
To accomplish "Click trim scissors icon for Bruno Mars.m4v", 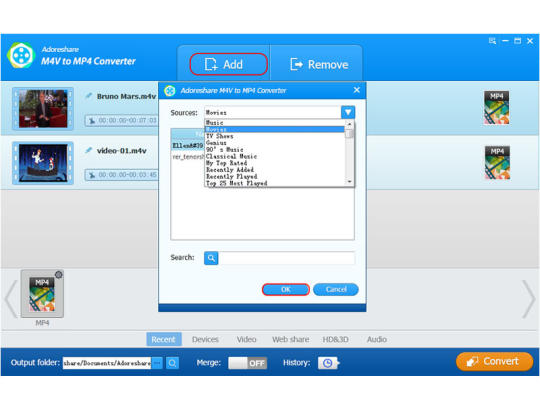I will pos(92,121).
